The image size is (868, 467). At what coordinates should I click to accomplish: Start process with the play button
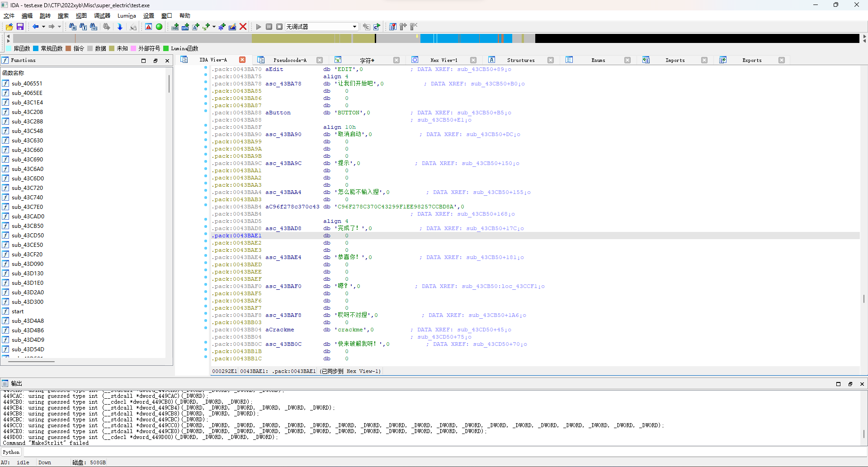click(259, 27)
